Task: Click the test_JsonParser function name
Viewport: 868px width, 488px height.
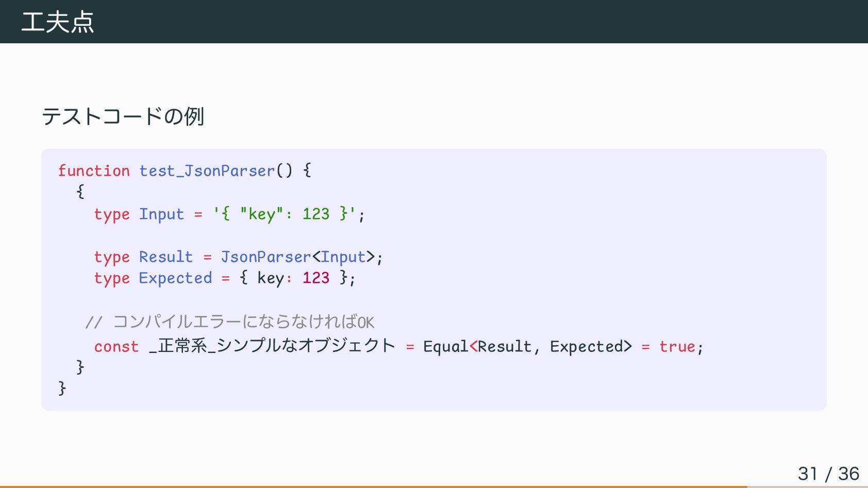Action: 207,171
